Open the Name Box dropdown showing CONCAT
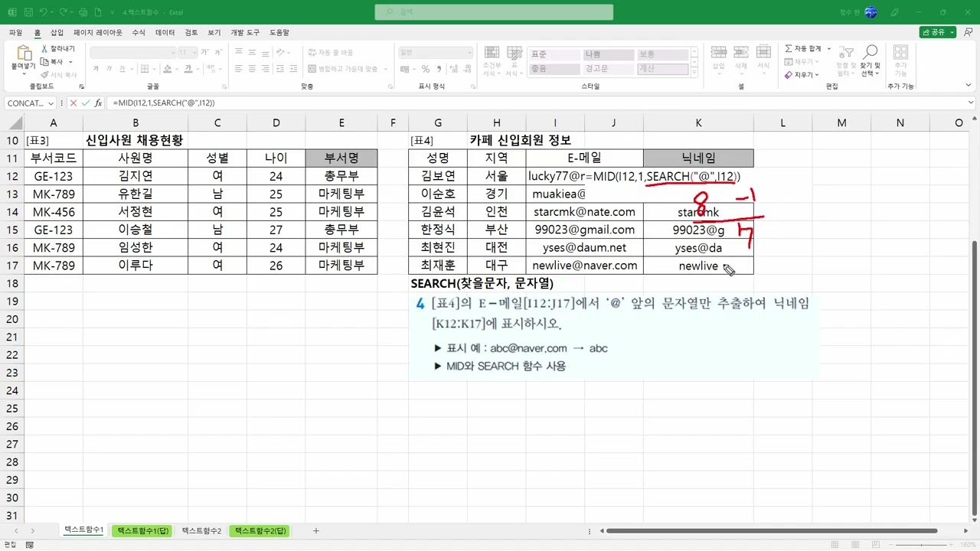The image size is (980, 551). (x=51, y=103)
